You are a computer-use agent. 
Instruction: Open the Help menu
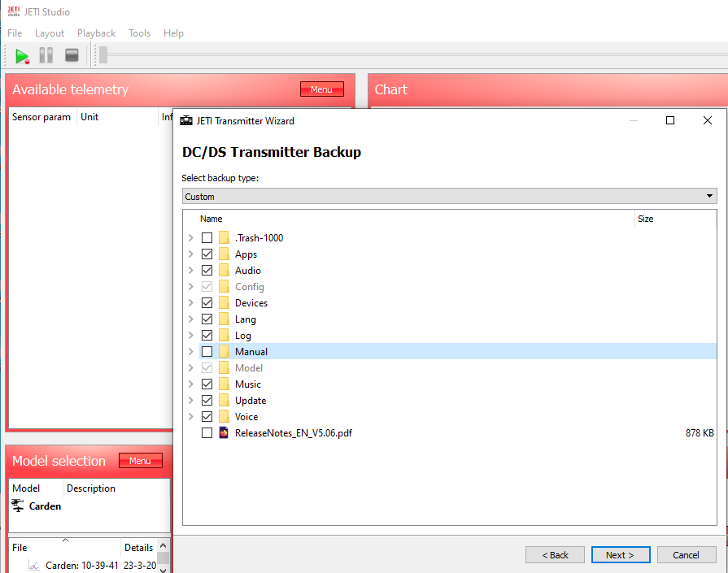pos(173,33)
